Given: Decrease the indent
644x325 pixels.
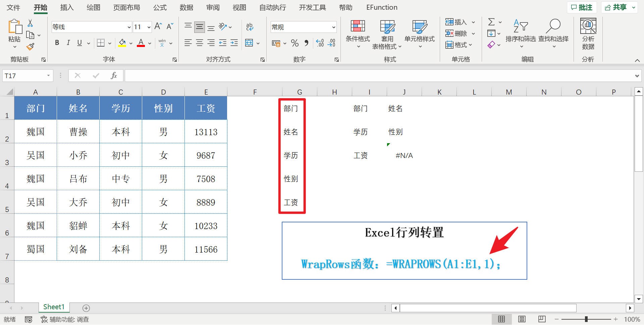Looking at the screenshot, I should pyautogui.click(x=223, y=43).
